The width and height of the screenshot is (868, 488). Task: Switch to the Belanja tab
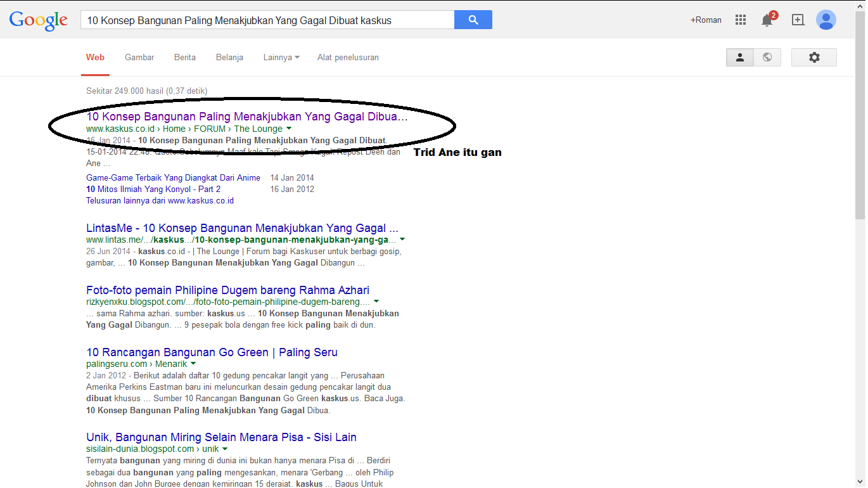[229, 57]
